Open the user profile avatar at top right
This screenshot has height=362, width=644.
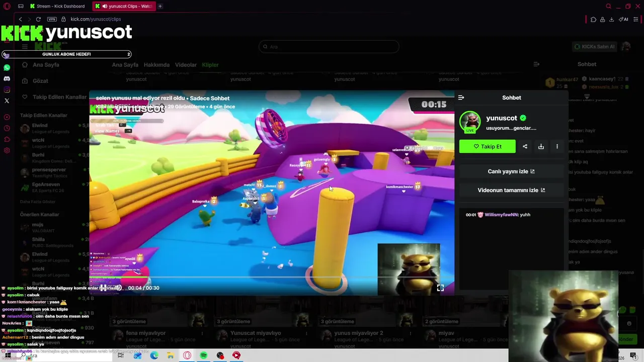626,47
